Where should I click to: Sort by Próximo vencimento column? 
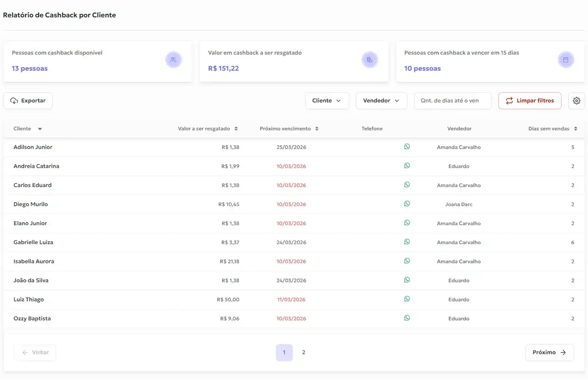[317, 128]
